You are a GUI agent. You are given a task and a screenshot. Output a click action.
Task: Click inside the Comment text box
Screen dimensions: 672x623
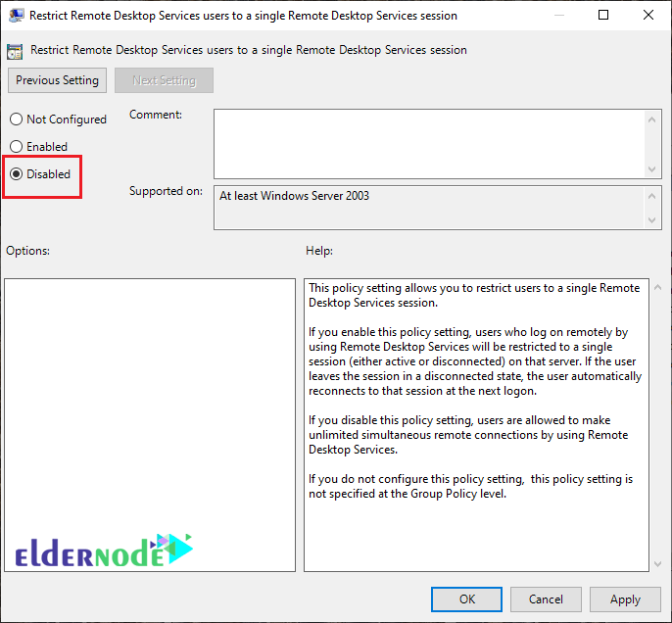pyautogui.click(x=429, y=144)
